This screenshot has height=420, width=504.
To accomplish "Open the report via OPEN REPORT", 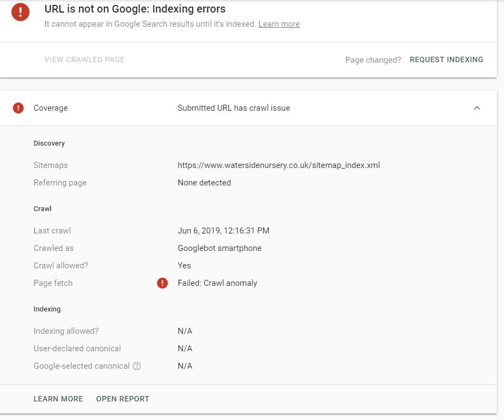I will click(x=122, y=399).
